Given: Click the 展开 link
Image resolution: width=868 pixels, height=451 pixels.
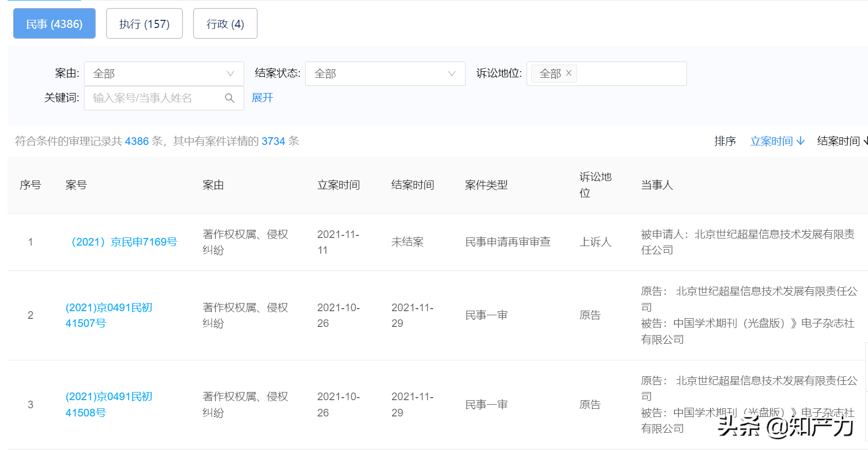Looking at the screenshot, I should pos(263,98).
